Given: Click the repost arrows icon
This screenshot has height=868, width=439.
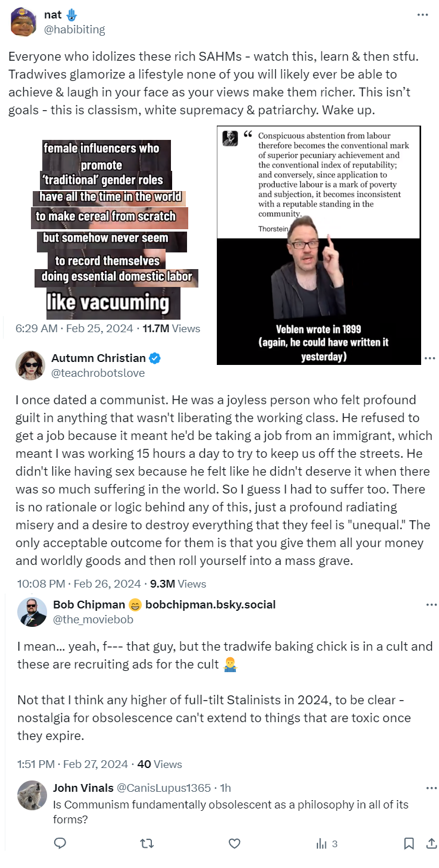Looking at the screenshot, I should 147,843.
